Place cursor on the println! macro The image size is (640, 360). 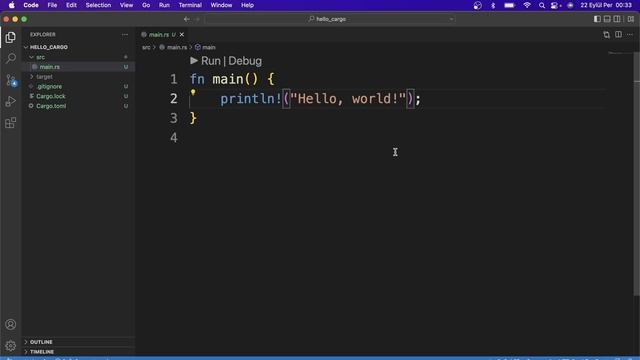251,99
